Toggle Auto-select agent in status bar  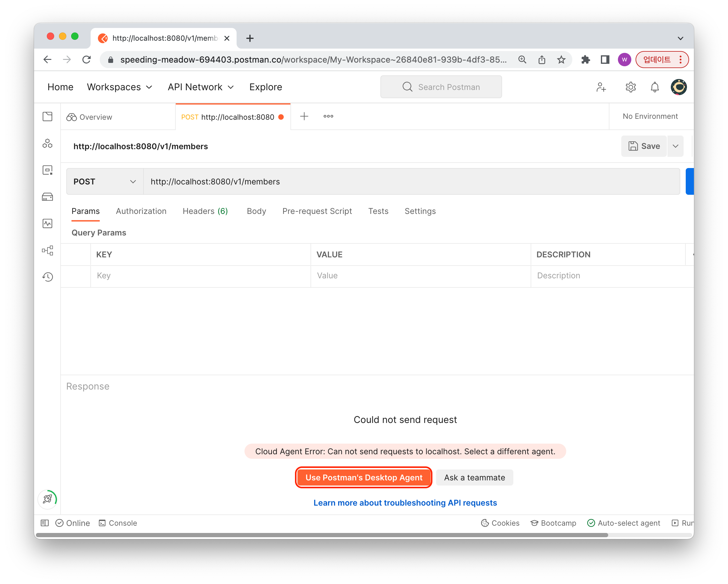(623, 523)
